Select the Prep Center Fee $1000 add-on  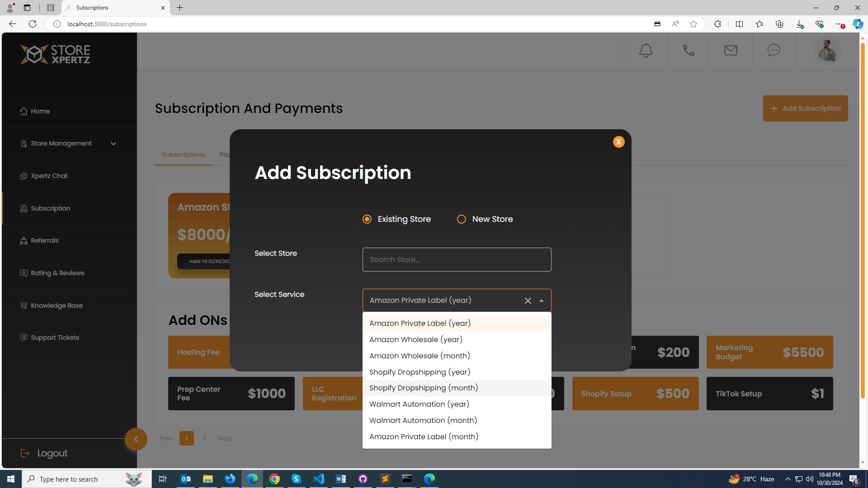pyautogui.click(x=231, y=394)
